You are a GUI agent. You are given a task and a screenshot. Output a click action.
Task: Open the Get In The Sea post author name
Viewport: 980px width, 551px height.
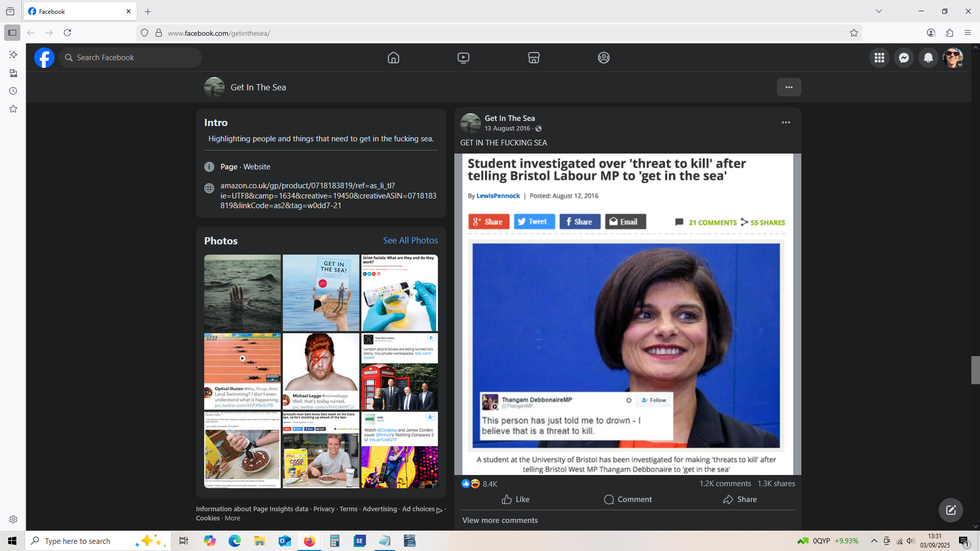[x=509, y=118]
